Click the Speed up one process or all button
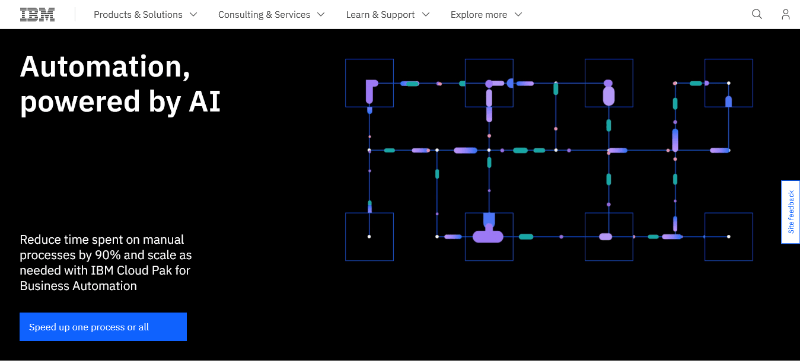This screenshot has height=364, width=800. pos(103,327)
